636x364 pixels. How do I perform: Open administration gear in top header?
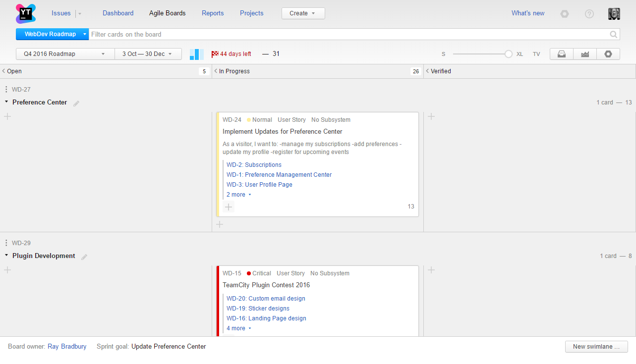pyautogui.click(x=565, y=14)
